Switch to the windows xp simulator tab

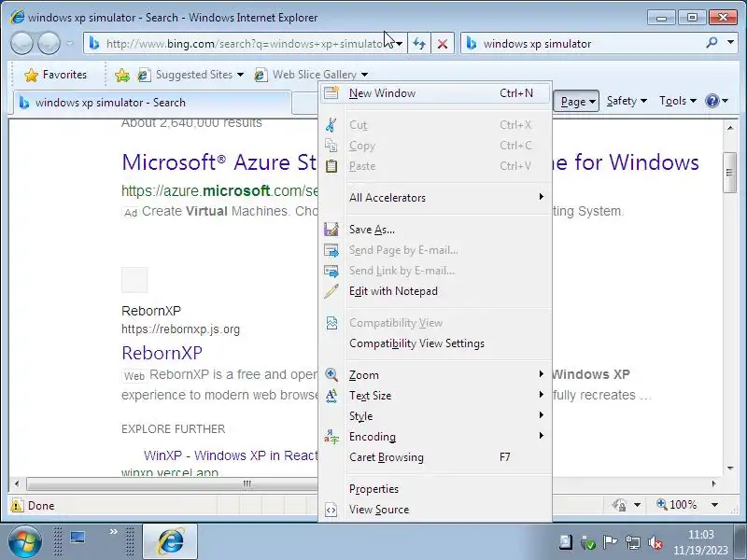click(x=152, y=103)
